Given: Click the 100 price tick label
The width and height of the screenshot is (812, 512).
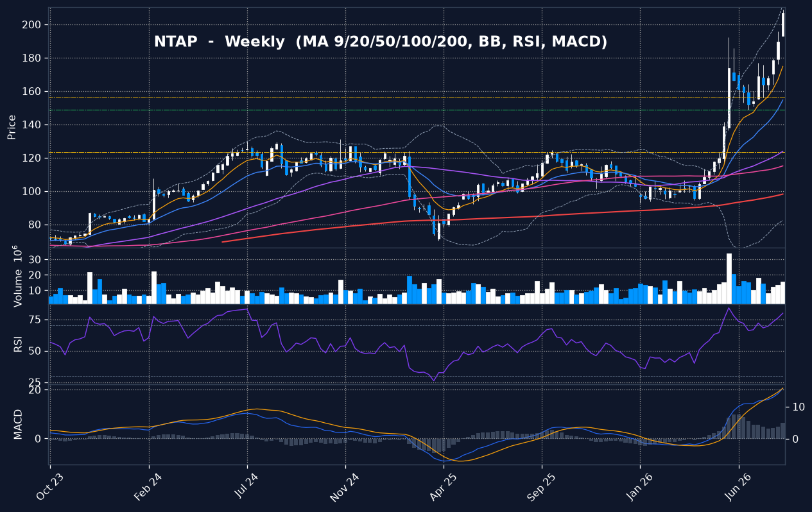Looking at the screenshot, I should click(x=32, y=192).
